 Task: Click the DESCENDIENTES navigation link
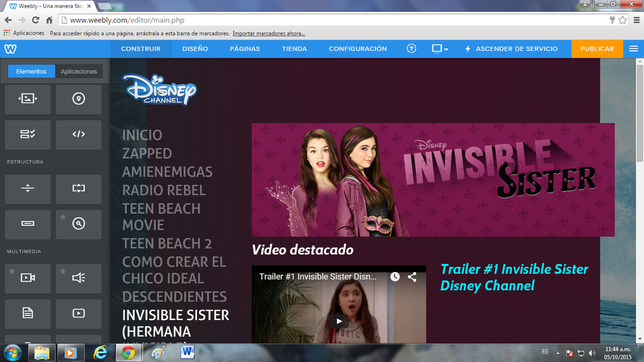(175, 297)
